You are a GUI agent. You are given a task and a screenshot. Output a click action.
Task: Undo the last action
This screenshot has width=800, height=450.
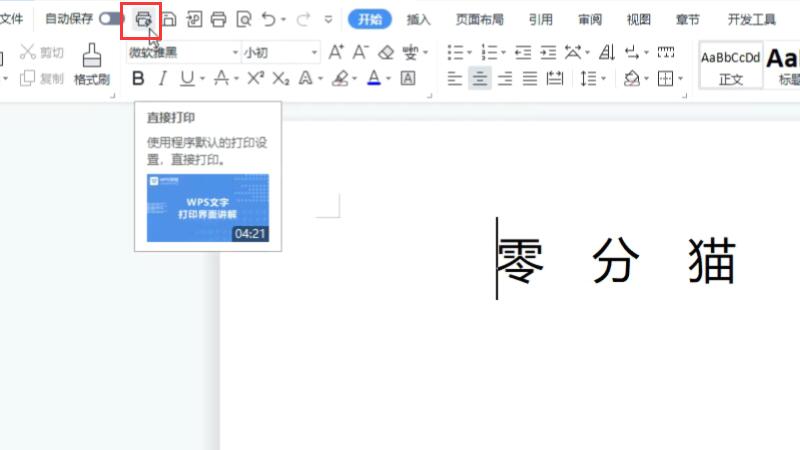tap(269, 19)
